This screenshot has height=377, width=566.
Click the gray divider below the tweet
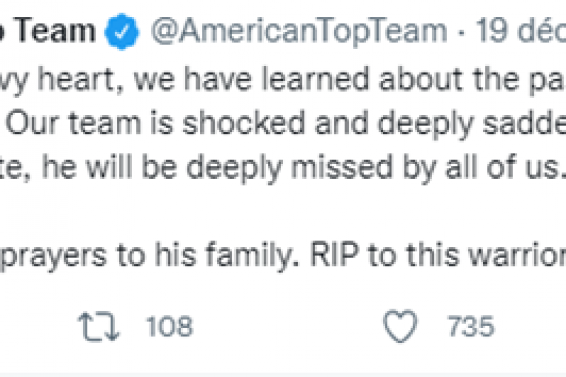283,375
